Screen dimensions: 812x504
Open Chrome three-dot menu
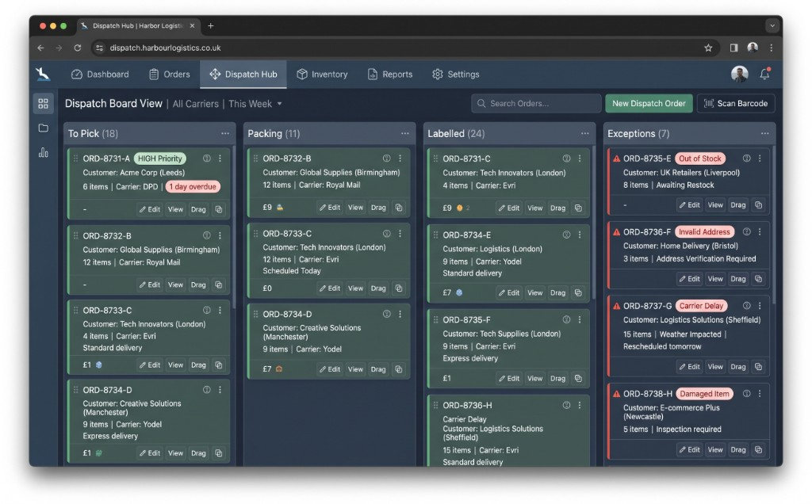point(771,48)
